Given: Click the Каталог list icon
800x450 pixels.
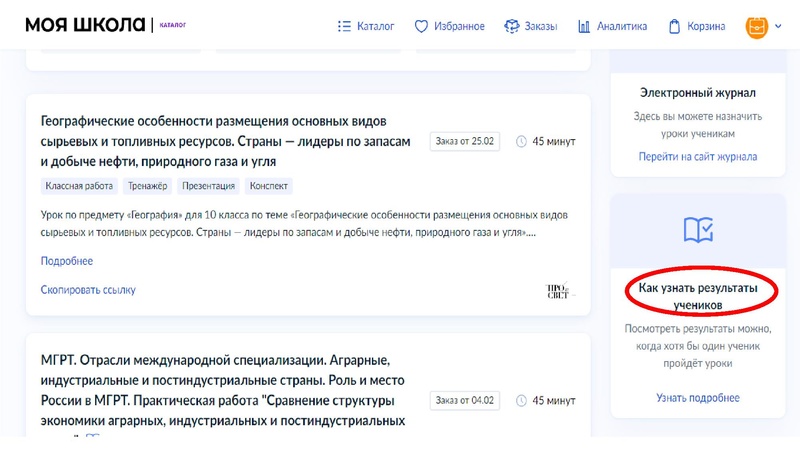Looking at the screenshot, I should click(x=344, y=26).
